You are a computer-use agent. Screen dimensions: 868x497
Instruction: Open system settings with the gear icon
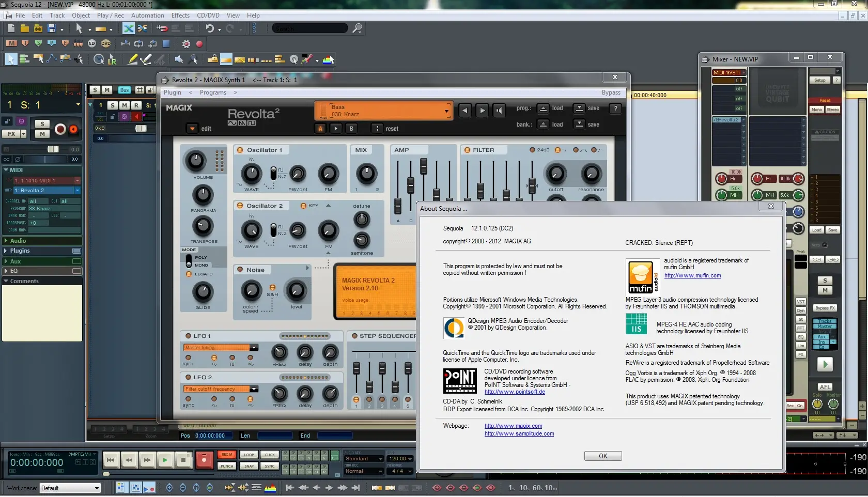coord(186,44)
